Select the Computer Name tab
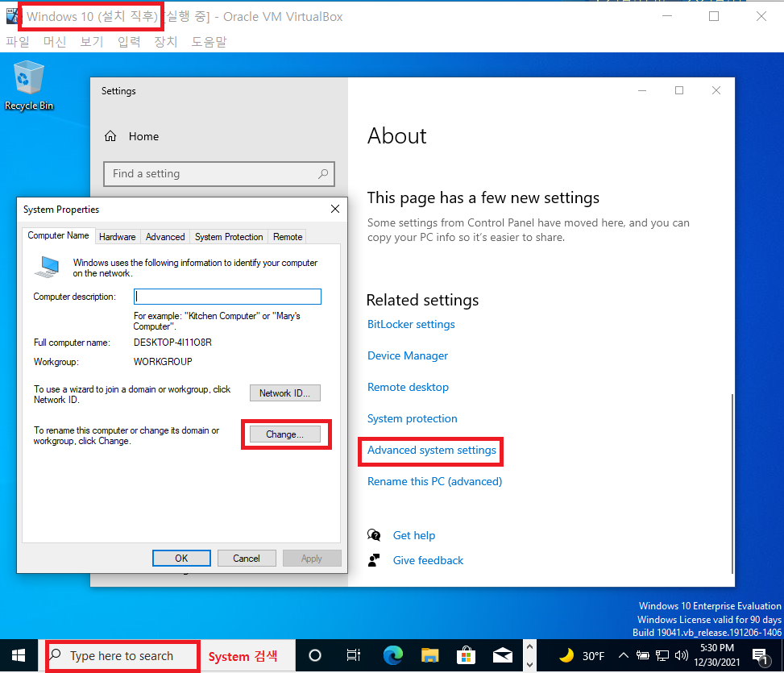This screenshot has width=784, height=673. (58, 235)
